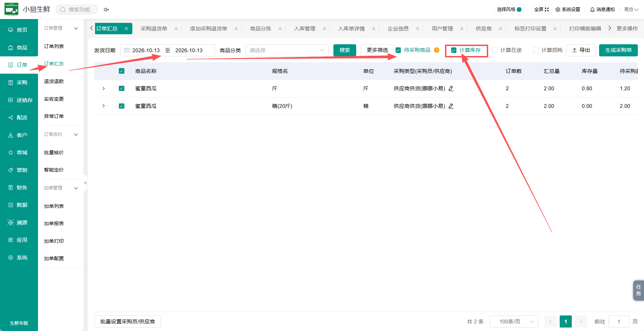The height and width of the screenshot is (331, 644).
Task: Click the 搜索 search button
Action: [345, 50]
